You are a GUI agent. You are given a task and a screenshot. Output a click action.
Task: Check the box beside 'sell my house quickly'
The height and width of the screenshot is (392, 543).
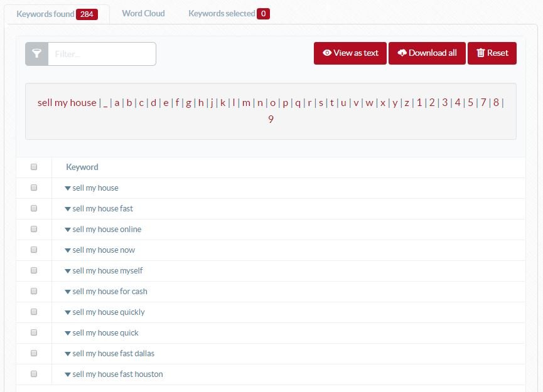pos(34,312)
